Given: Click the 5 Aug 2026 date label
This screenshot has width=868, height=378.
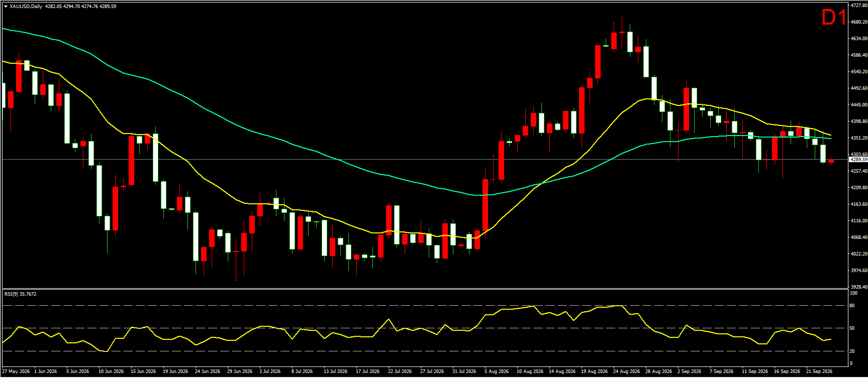Looking at the screenshot, I should [497, 371].
